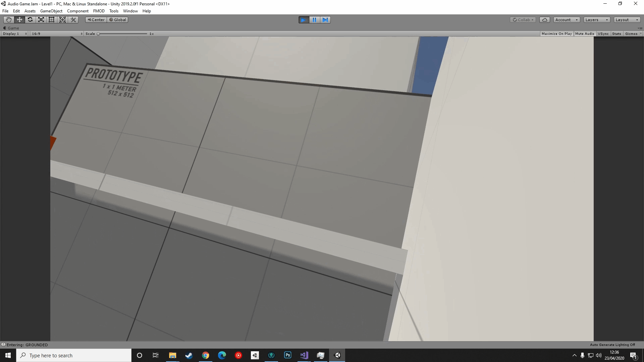
Task: Open the cloud services icon
Action: [x=545, y=20]
